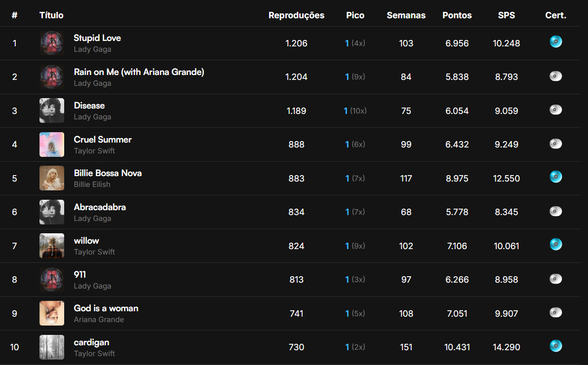Image resolution: width=588 pixels, height=365 pixels.
Task: Click the Cert. column header
Action: pos(556,15)
